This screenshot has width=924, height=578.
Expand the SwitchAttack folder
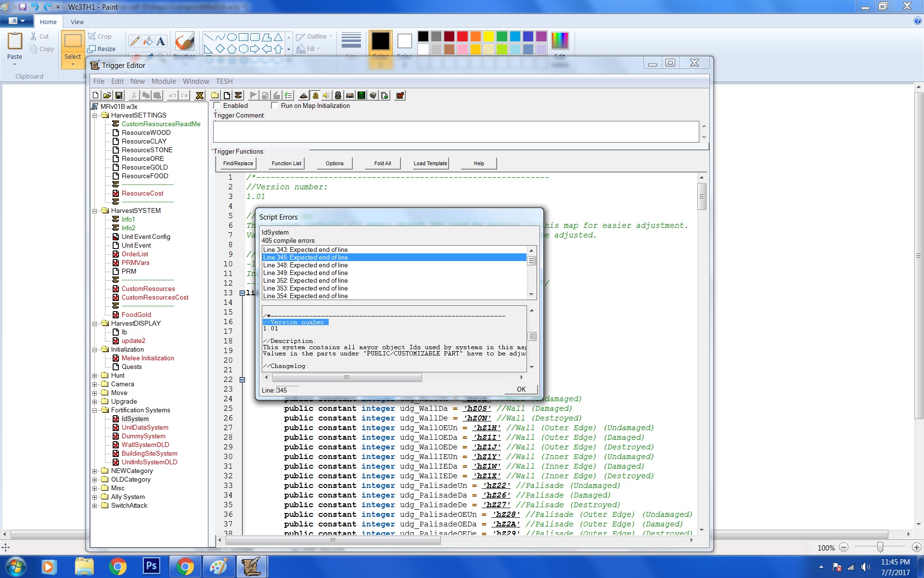95,506
